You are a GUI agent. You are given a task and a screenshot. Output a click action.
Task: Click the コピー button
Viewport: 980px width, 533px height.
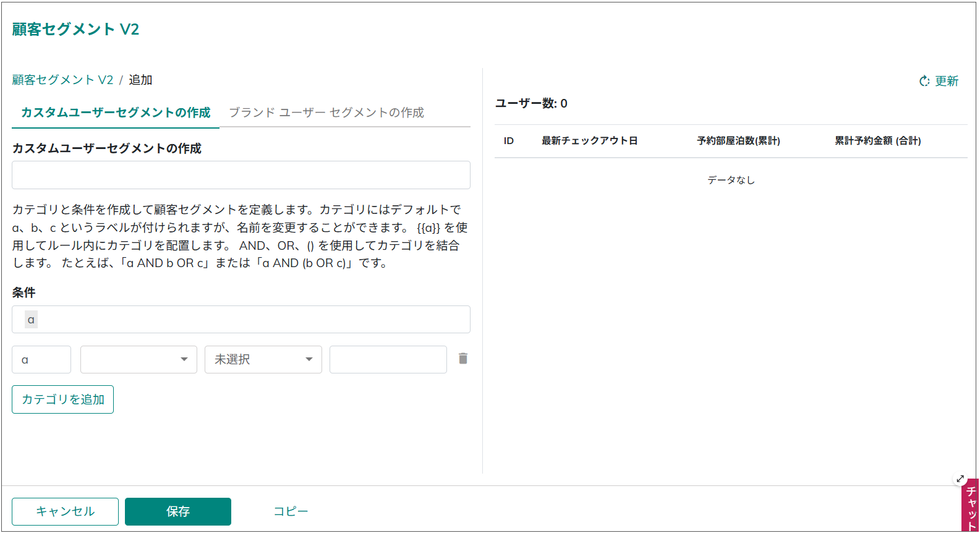[291, 511]
